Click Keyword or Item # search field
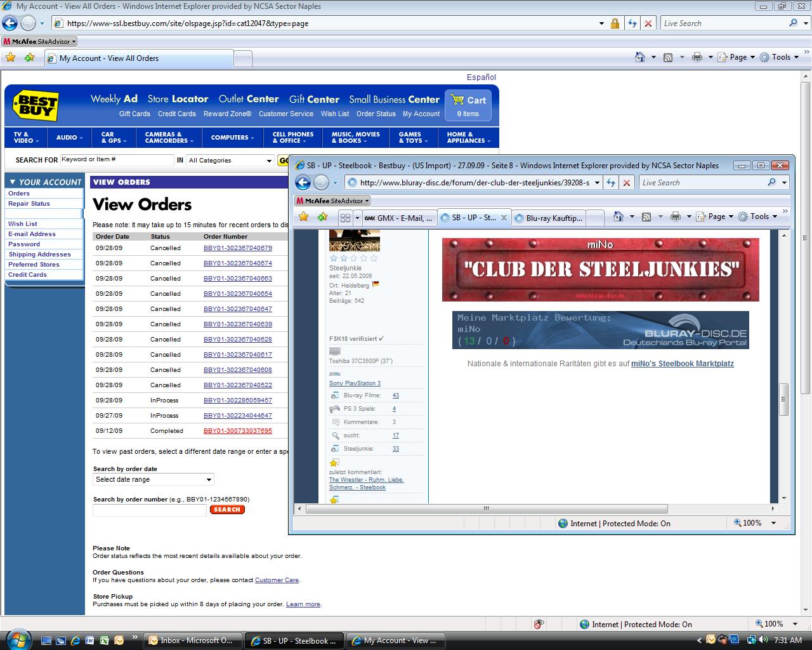Viewport: 812px width, 650px height. [117, 160]
